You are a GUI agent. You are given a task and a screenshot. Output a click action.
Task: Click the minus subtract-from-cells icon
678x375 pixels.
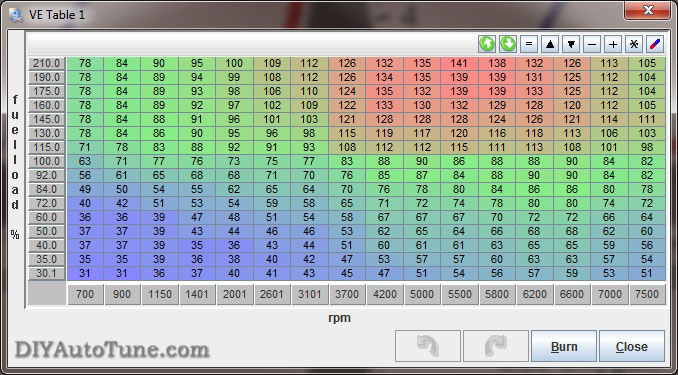[x=592, y=44]
